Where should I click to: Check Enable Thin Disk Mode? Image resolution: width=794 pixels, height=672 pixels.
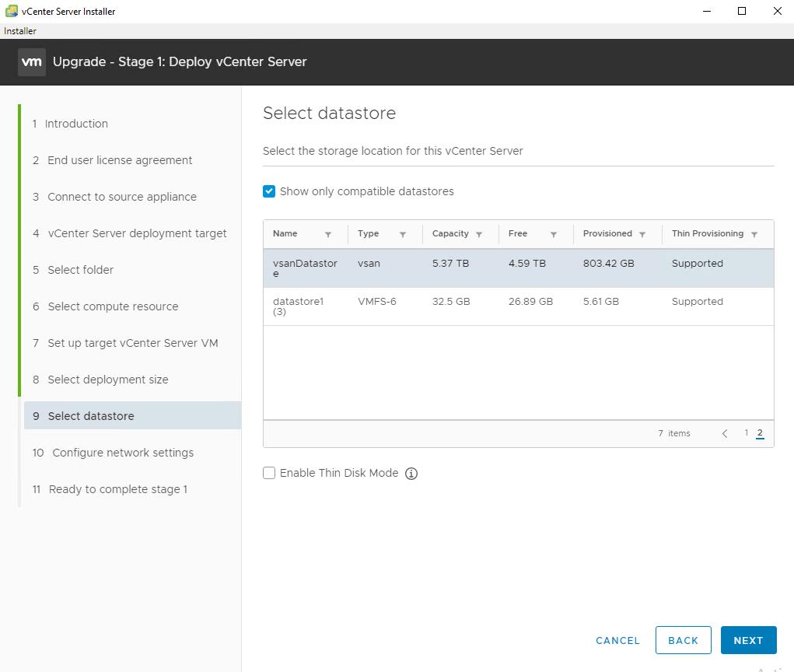[269, 473]
